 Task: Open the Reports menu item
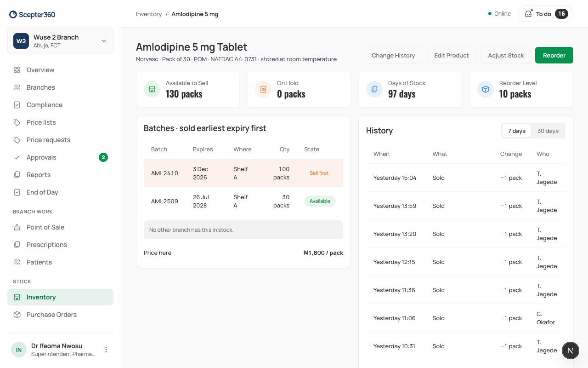point(60,175)
